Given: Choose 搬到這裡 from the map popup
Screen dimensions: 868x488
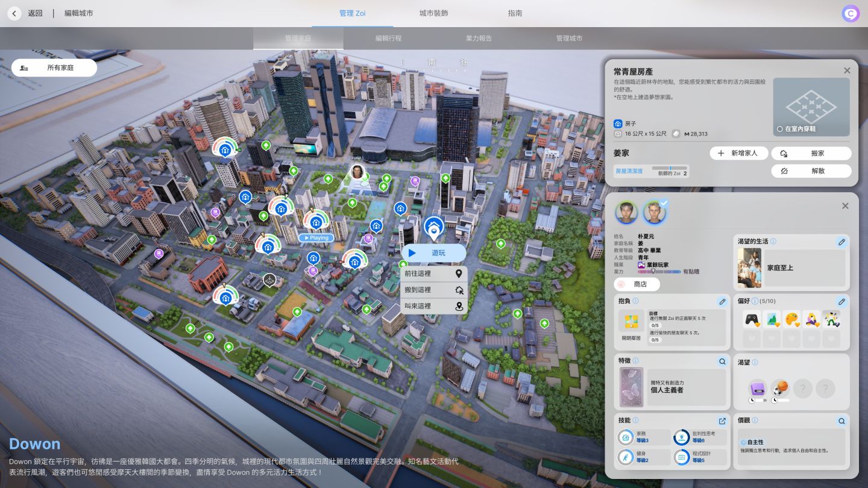Looking at the screenshot, I should point(434,290).
